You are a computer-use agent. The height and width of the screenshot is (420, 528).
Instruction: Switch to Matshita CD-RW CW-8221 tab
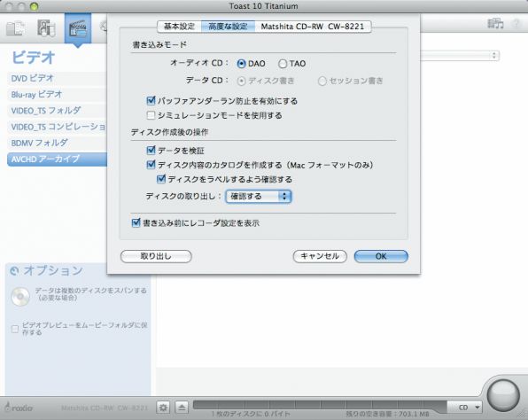(313, 27)
